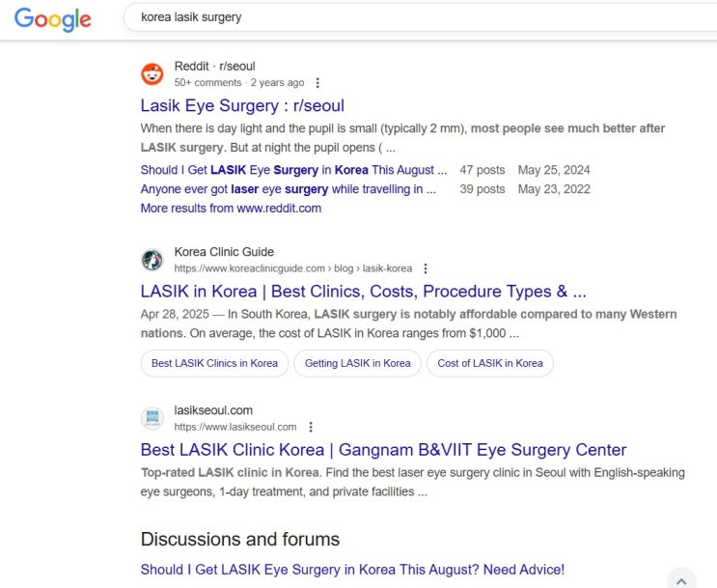Open the three-dot menu beside Reddit result
The image size is (717, 588).
317,83
